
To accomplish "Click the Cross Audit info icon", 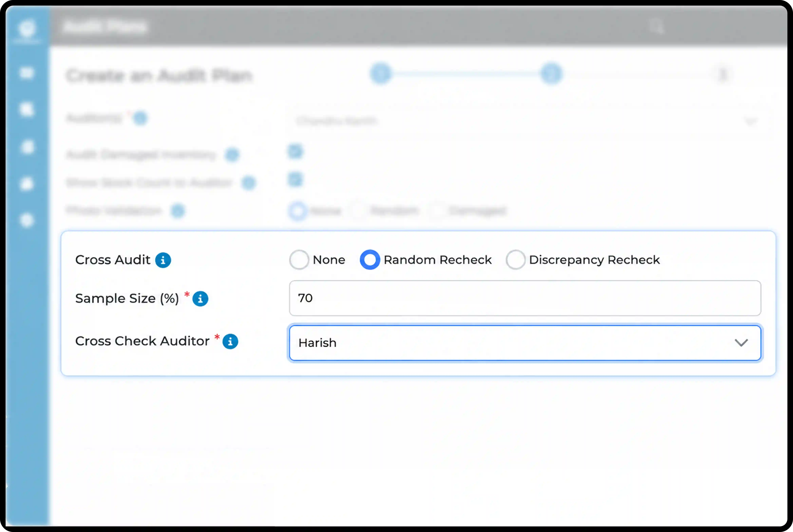I will [163, 260].
